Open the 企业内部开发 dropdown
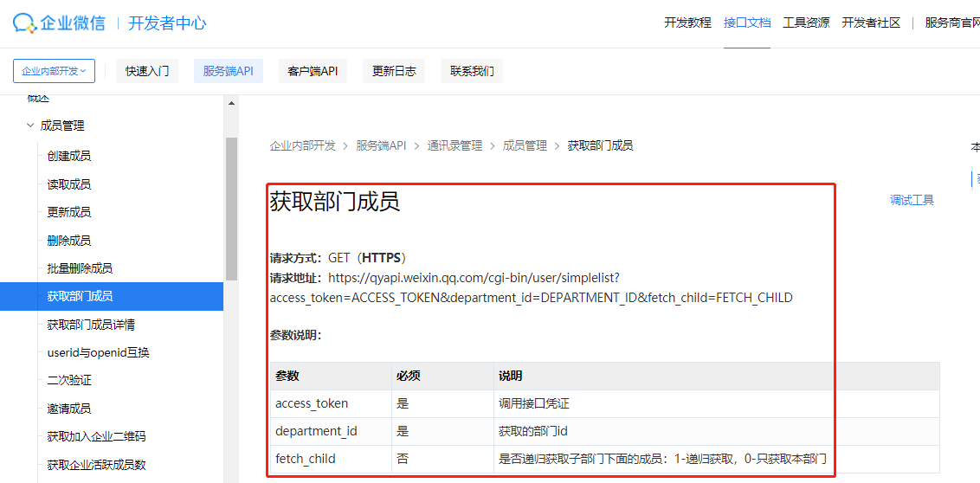 click(x=54, y=71)
